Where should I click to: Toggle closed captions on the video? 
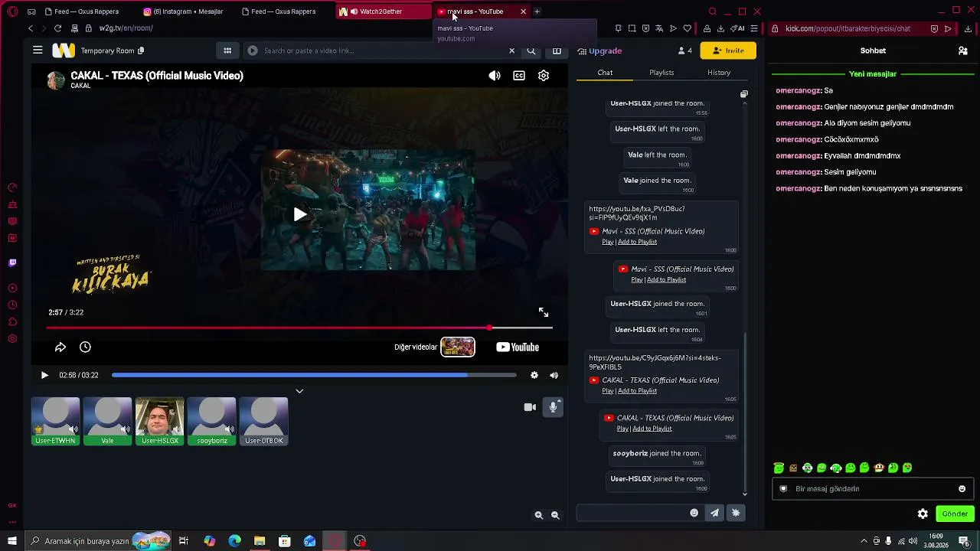519,76
